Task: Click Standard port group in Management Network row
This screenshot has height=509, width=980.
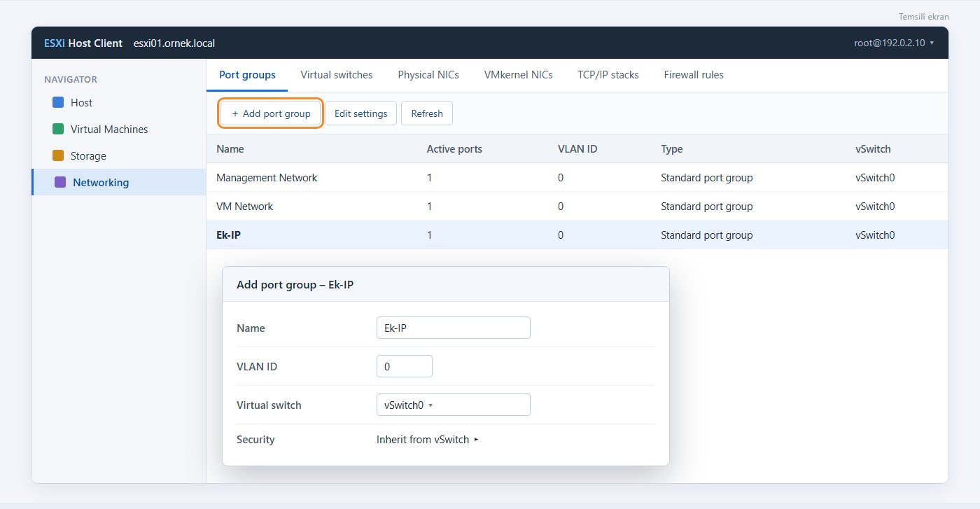Action: coord(706,178)
